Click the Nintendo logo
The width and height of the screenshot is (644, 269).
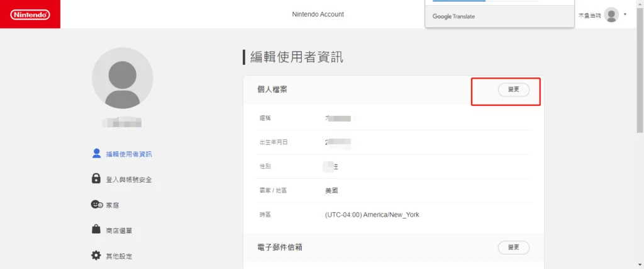(30, 14)
